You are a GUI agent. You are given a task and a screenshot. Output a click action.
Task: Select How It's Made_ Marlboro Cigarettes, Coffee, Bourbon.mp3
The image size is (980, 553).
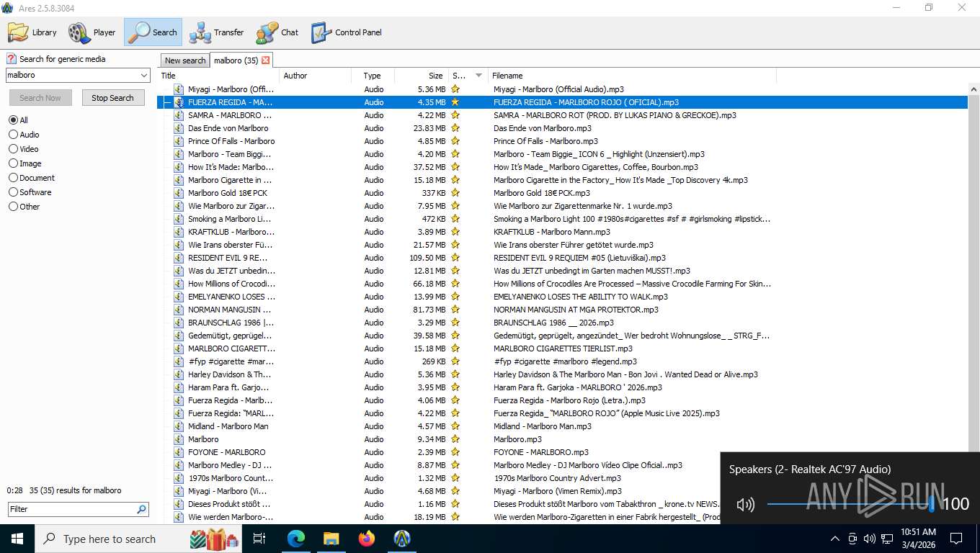pyautogui.click(x=595, y=167)
